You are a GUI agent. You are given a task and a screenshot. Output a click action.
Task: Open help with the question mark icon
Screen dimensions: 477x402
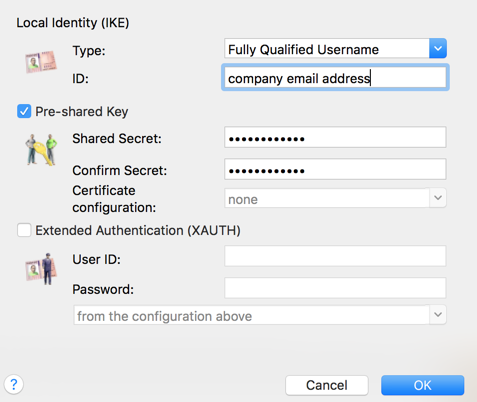[x=14, y=384]
